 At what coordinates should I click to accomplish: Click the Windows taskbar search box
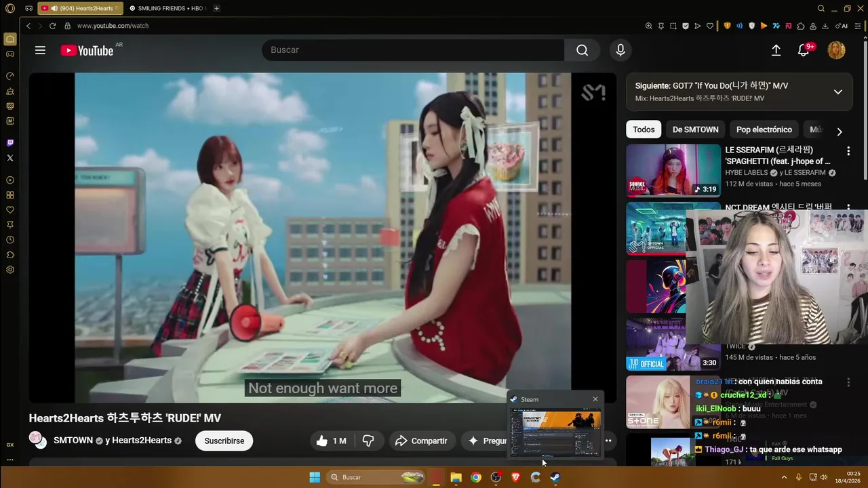tap(377, 477)
